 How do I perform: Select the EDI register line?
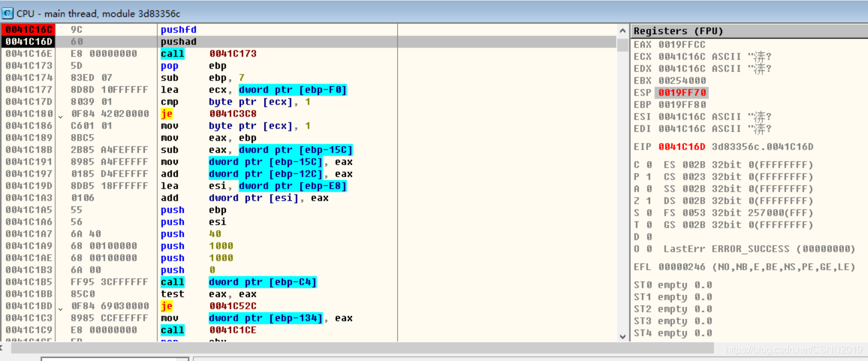pyautogui.click(x=703, y=129)
